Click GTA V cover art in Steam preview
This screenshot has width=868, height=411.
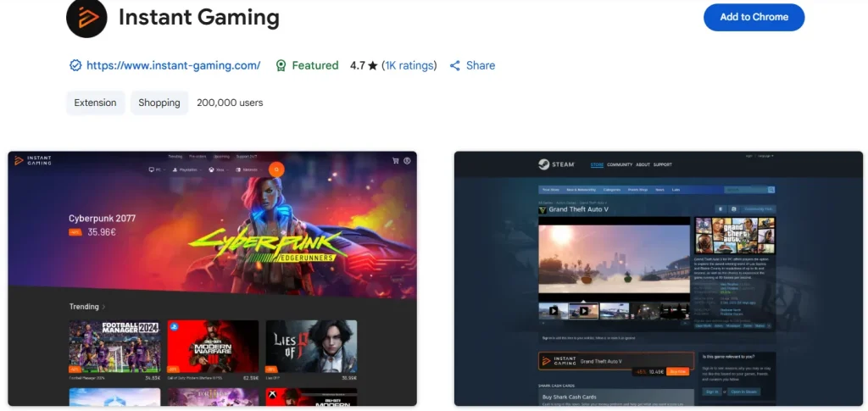735,235
